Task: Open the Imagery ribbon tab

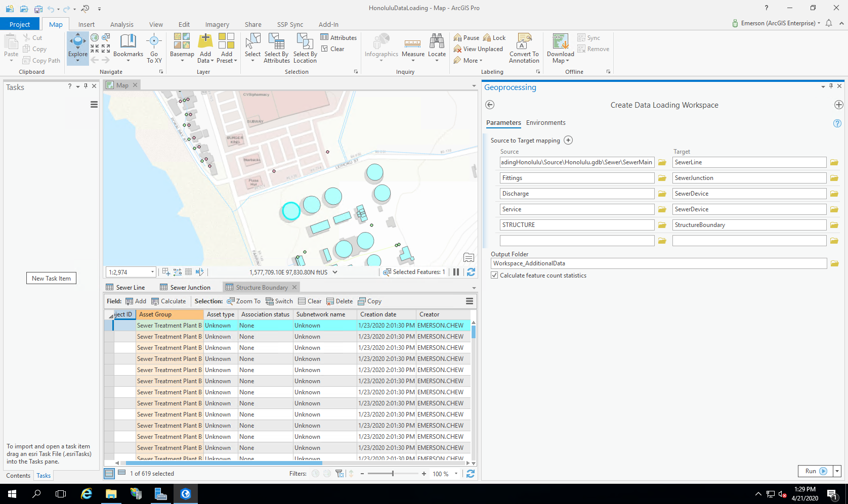Action: pos(217,24)
